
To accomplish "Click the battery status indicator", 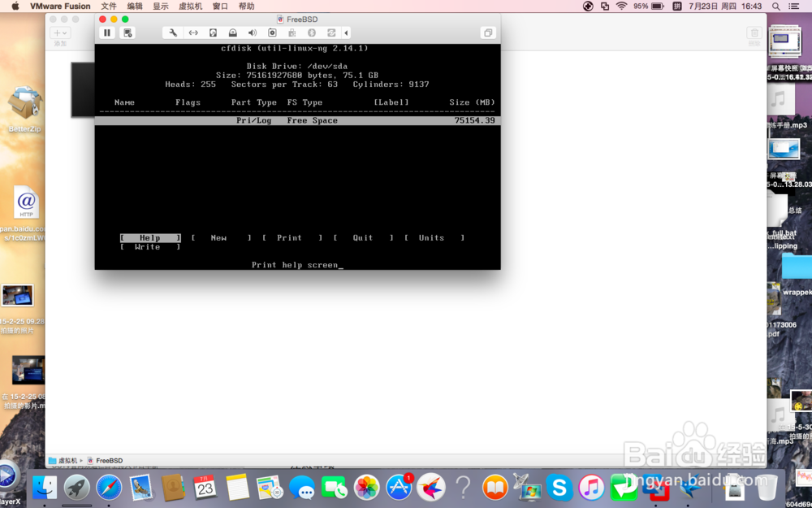I will coord(649,7).
